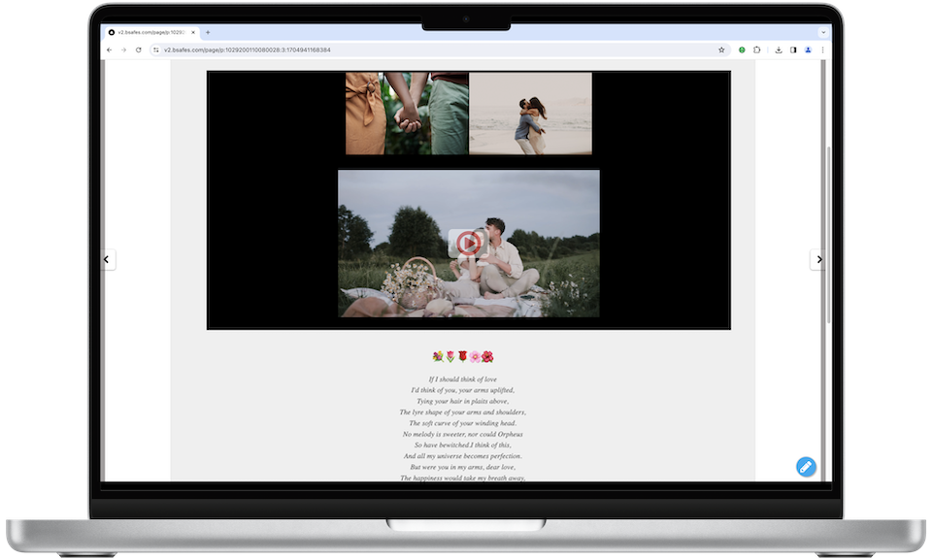
Task: Expand the tab search chevron
Action: pos(822,32)
